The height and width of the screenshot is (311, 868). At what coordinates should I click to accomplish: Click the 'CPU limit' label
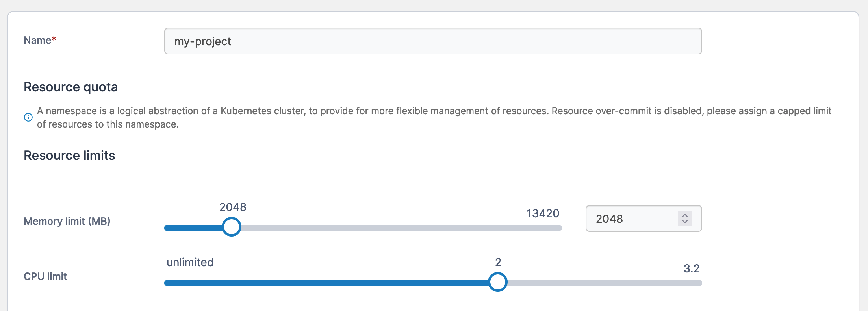(x=45, y=276)
